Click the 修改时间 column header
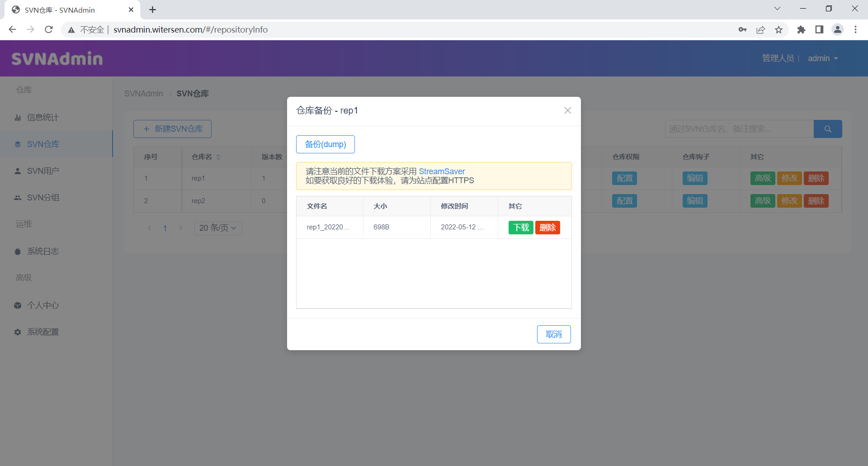This screenshot has height=466, width=868. [x=454, y=206]
